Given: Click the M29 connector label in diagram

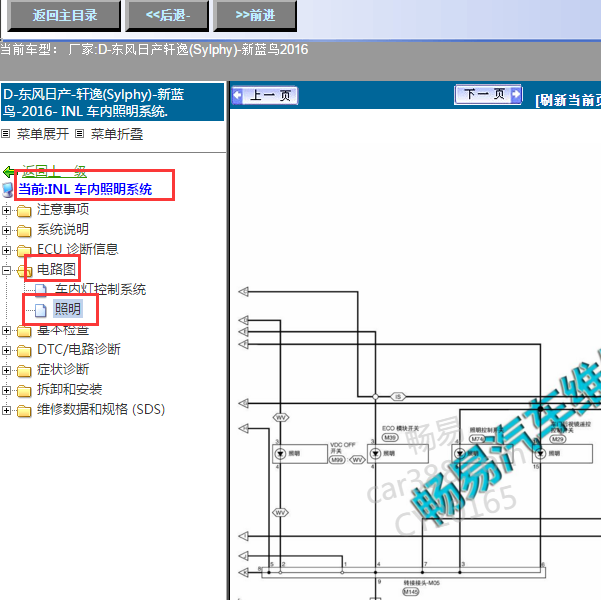Looking at the screenshot, I should [558, 439].
